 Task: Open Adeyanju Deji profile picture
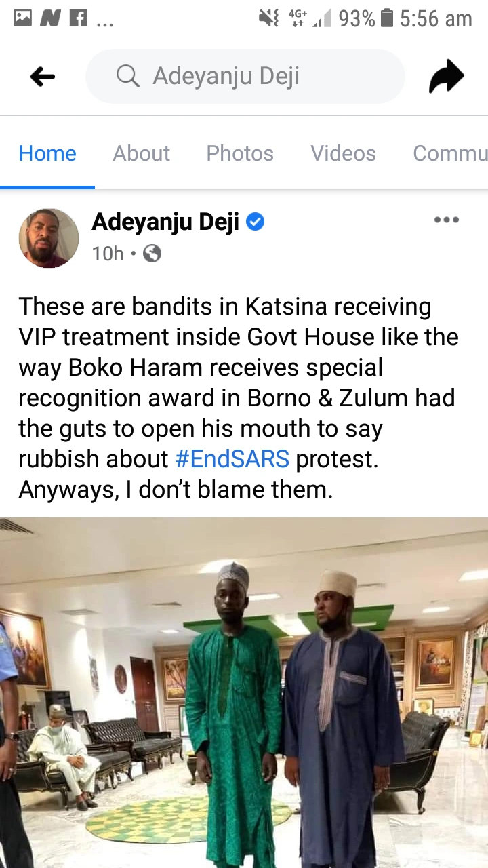click(x=48, y=238)
